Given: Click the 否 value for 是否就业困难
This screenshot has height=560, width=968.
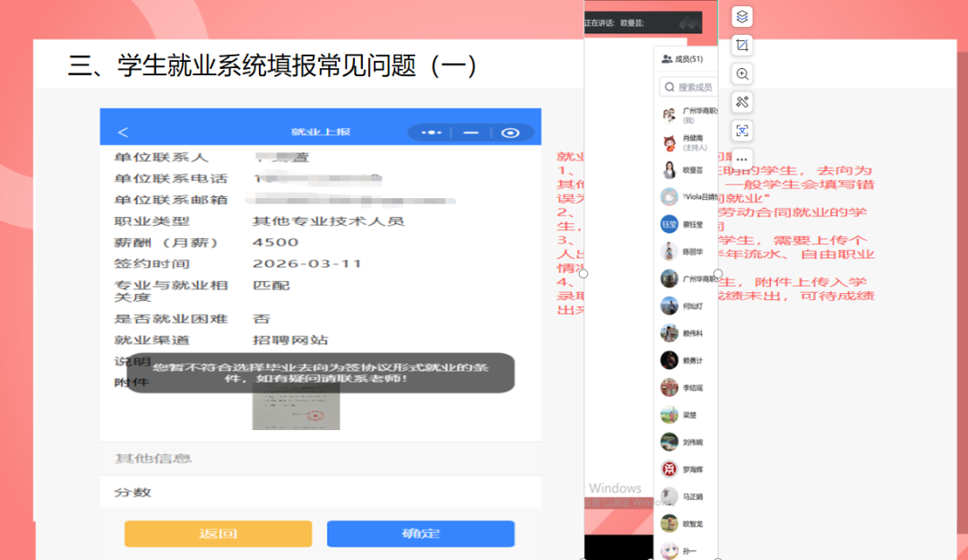Looking at the screenshot, I should [262, 319].
